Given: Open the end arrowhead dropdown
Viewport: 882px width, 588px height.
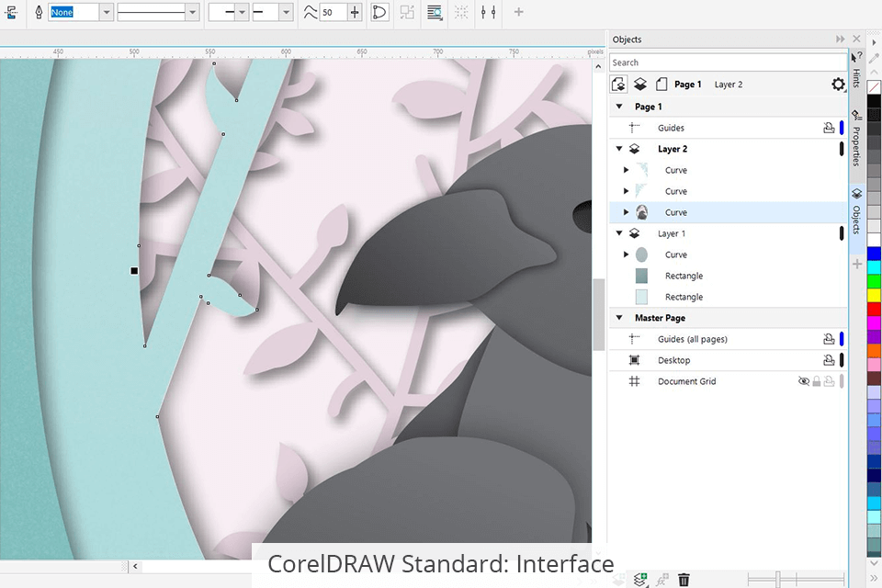Looking at the screenshot, I should [286, 12].
